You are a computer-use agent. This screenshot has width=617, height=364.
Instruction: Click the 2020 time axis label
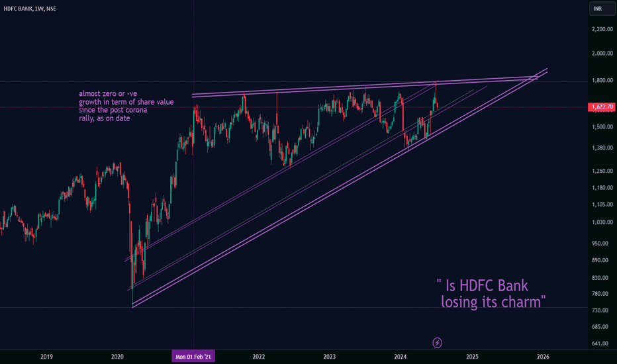(117, 357)
